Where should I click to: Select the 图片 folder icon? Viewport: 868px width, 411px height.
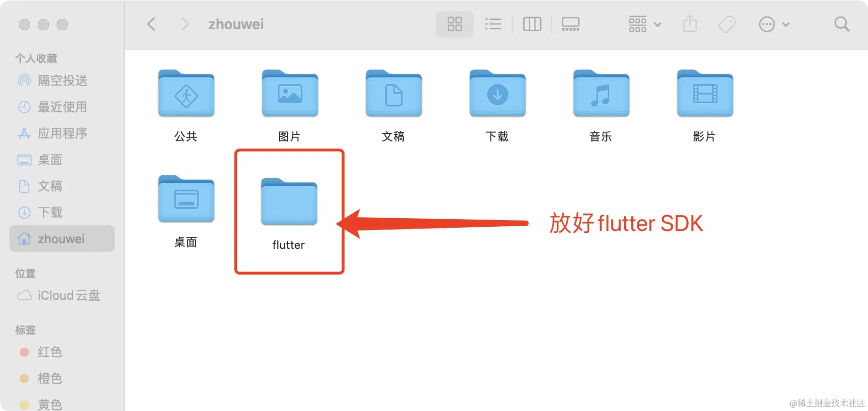[290, 93]
